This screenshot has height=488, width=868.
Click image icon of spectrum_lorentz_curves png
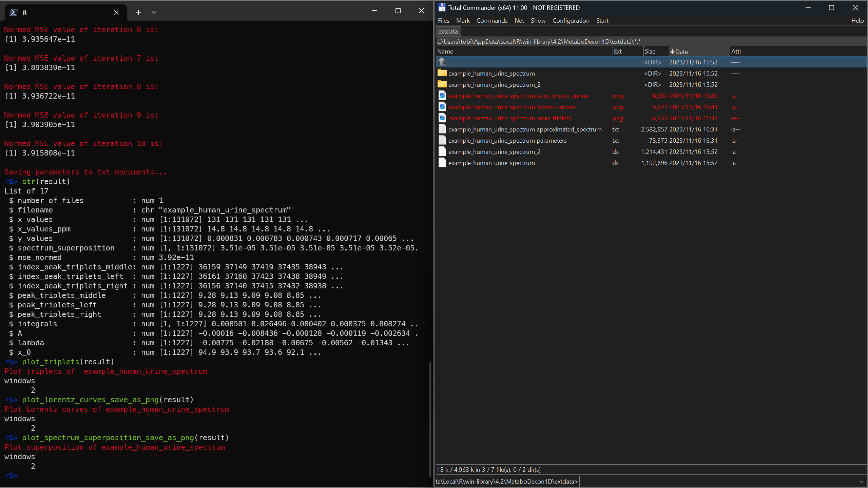pyautogui.click(x=442, y=107)
